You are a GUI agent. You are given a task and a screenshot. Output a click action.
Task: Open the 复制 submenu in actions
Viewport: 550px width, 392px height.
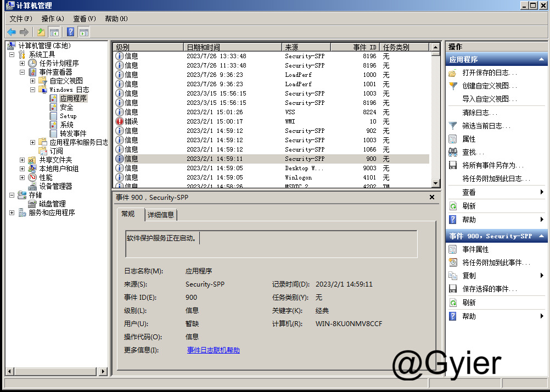click(496, 276)
